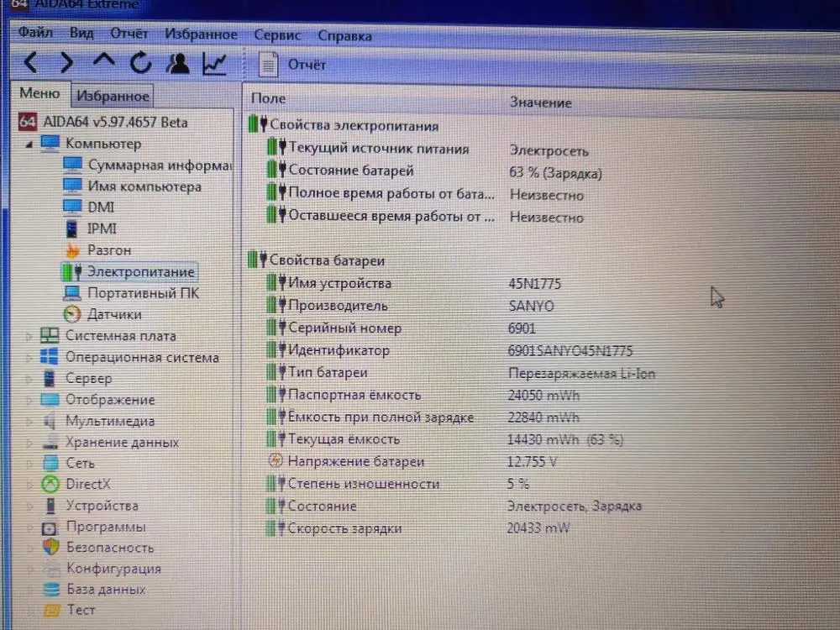This screenshot has height=630, width=840.
Task: Open the graph chart toolbar icon
Action: (x=214, y=65)
